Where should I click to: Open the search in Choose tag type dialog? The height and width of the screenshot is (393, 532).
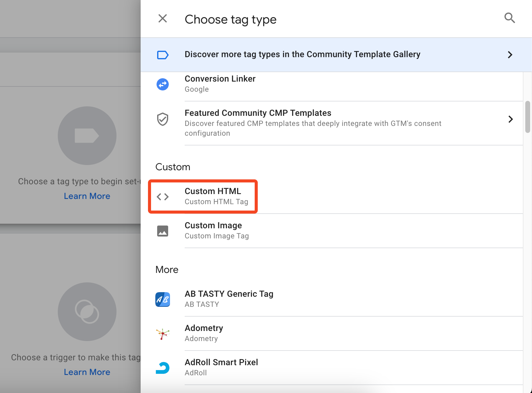point(509,18)
